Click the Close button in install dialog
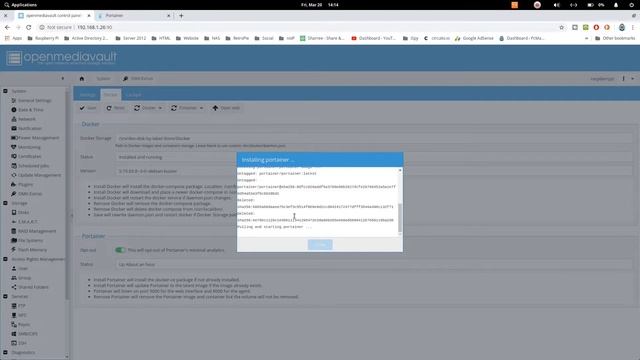 [320, 244]
